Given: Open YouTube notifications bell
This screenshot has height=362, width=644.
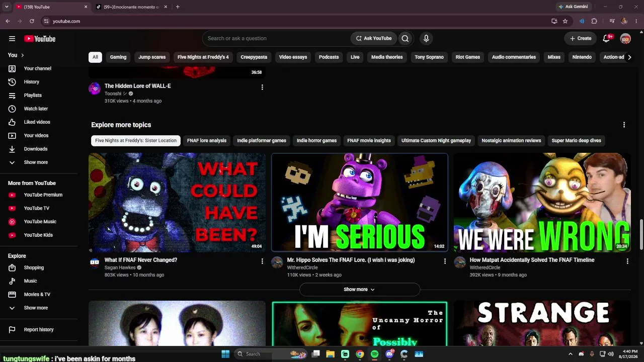Looking at the screenshot, I should [x=607, y=39].
